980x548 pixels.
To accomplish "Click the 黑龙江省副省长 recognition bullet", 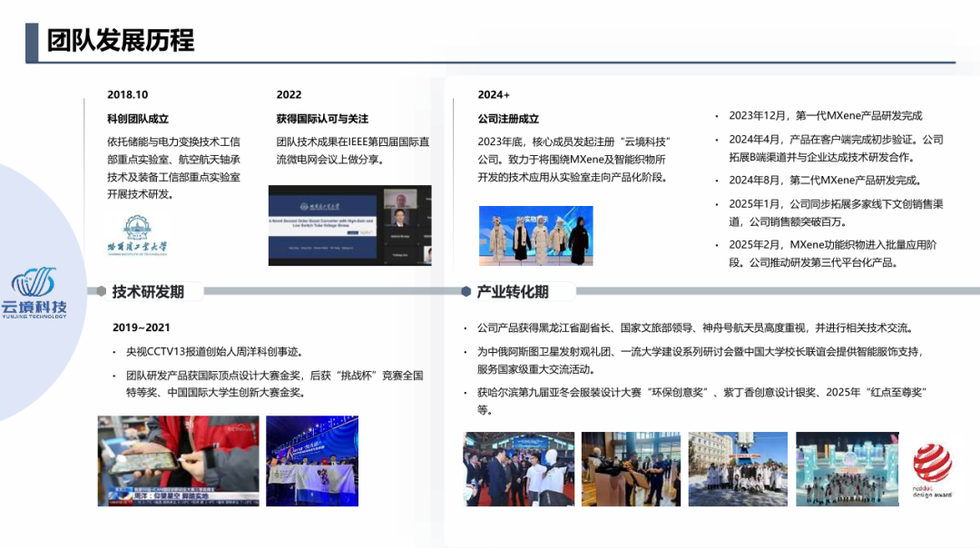I will click(x=696, y=328).
